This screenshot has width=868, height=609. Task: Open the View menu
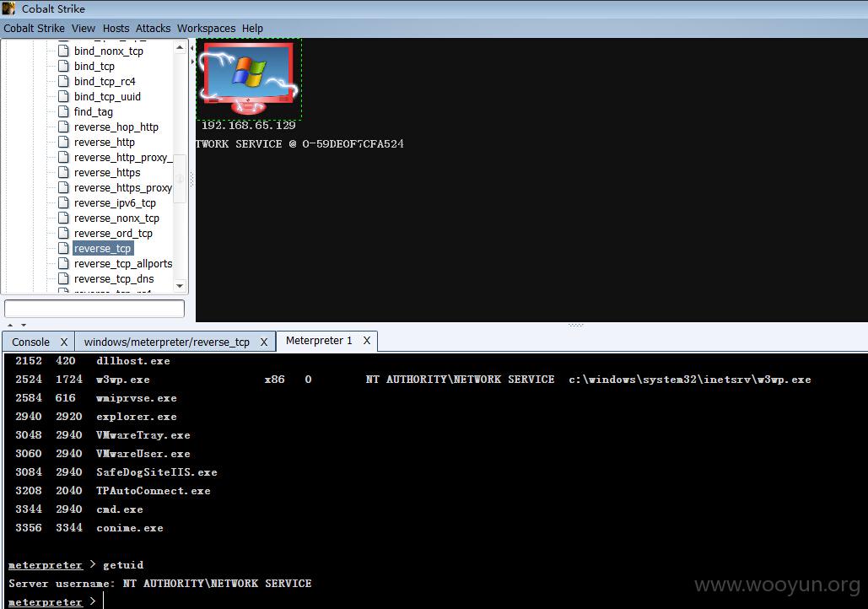[x=83, y=28]
